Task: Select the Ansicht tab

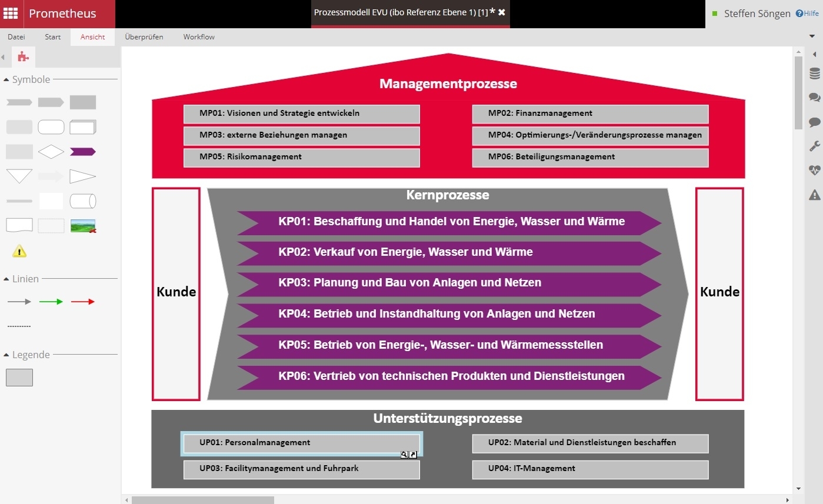Action: click(93, 37)
